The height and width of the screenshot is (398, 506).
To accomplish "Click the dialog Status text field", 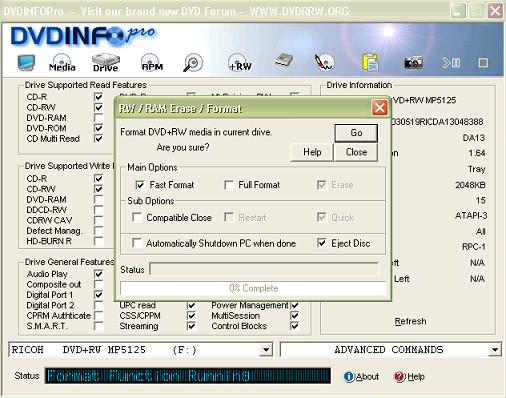I will [264, 269].
